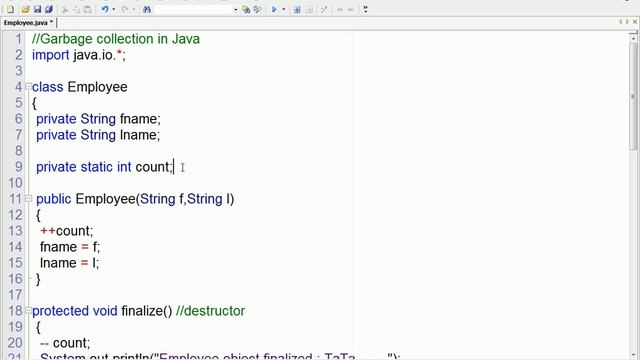The width and height of the screenshot is (640, 360).
Task: Click 'private String lname;' on line 7
Action: point(98,135)
